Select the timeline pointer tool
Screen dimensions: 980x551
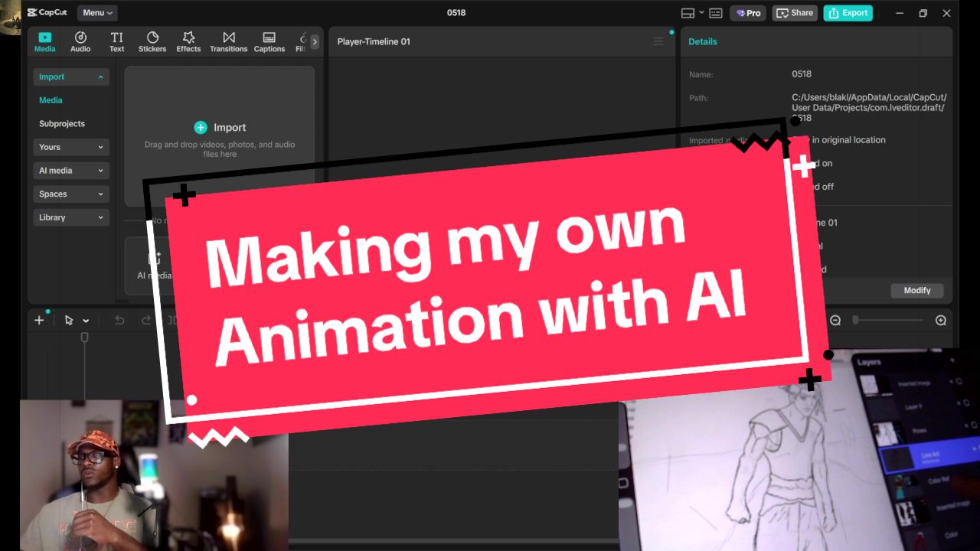pos(69,321)
